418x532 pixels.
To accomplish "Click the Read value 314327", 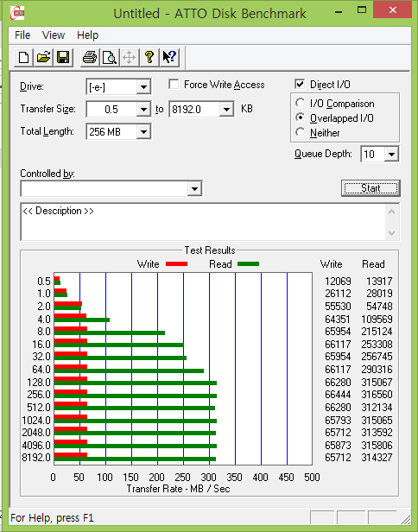I will [377, 458].
